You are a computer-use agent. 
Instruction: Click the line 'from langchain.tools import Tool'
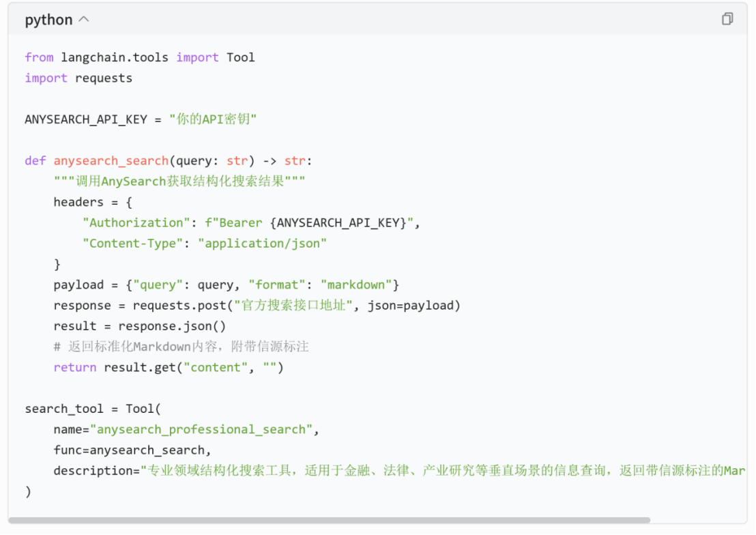click(140, 57)
